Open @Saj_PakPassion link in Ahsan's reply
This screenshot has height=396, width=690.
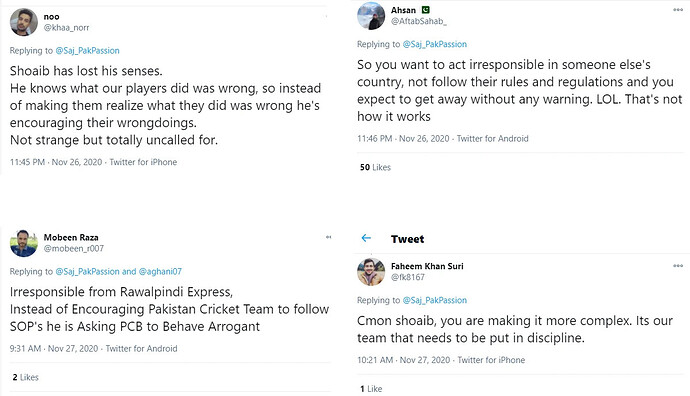[435, 44]
